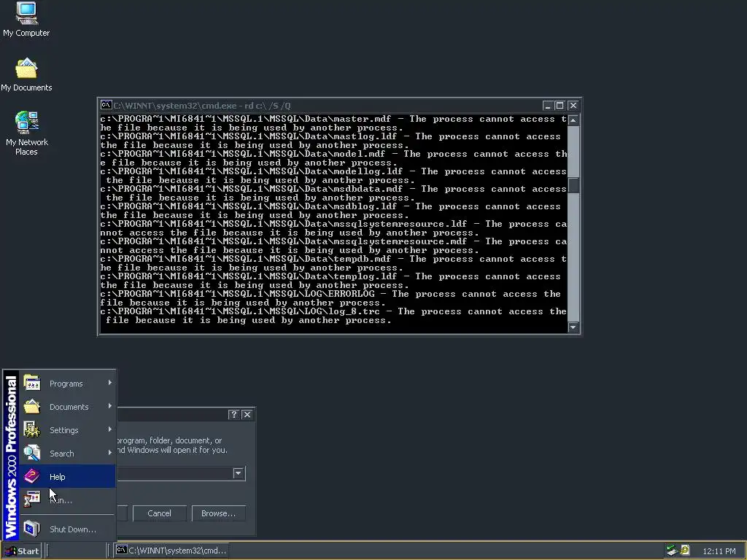
Task: Open the Documents submenu
Action: (x=68, y=407)
